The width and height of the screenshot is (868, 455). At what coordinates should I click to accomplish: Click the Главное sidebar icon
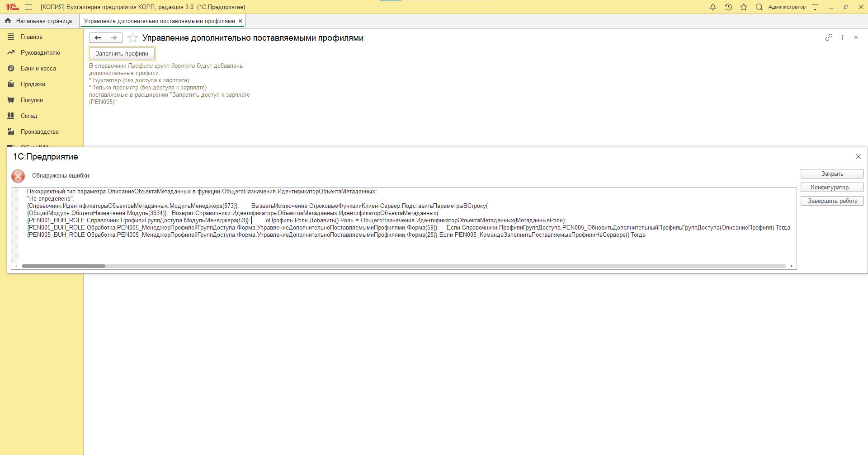(11, 37)
